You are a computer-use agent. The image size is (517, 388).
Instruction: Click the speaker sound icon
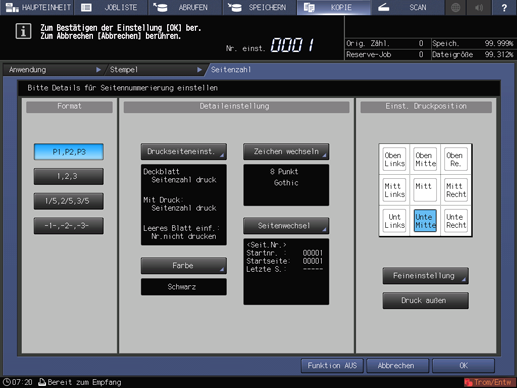(479, 7)
